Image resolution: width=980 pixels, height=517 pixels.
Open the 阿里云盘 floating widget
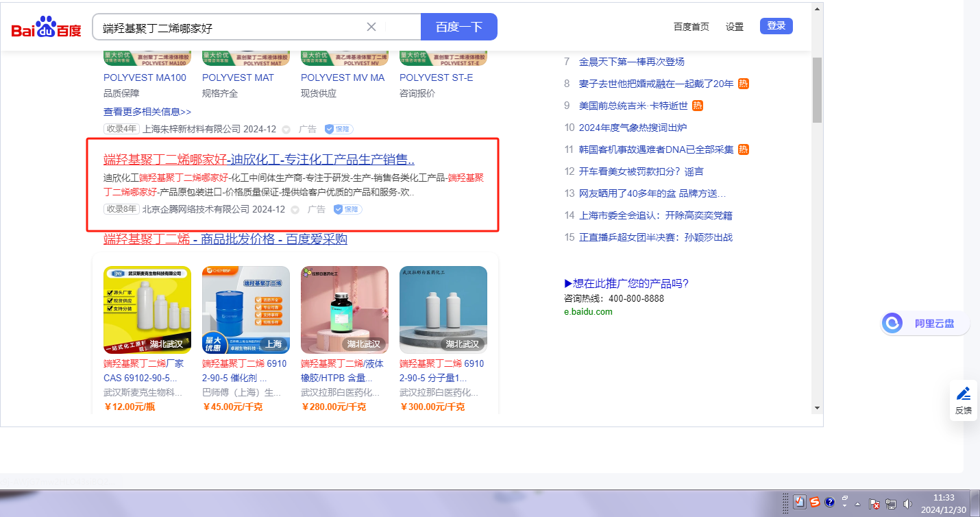pos(924,323)
